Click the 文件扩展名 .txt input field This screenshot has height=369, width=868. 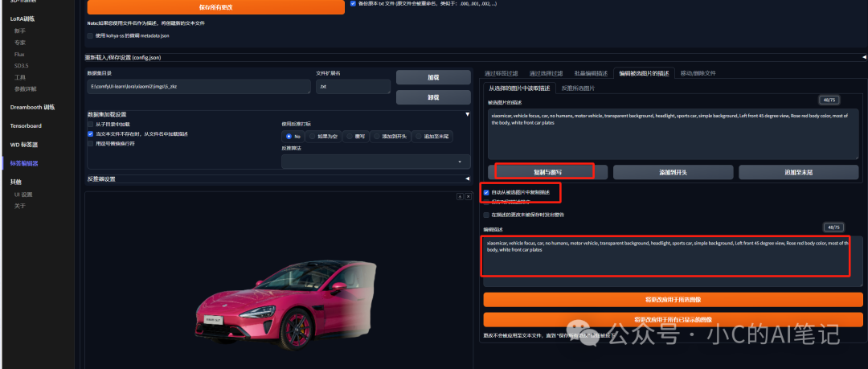point(353,87)
